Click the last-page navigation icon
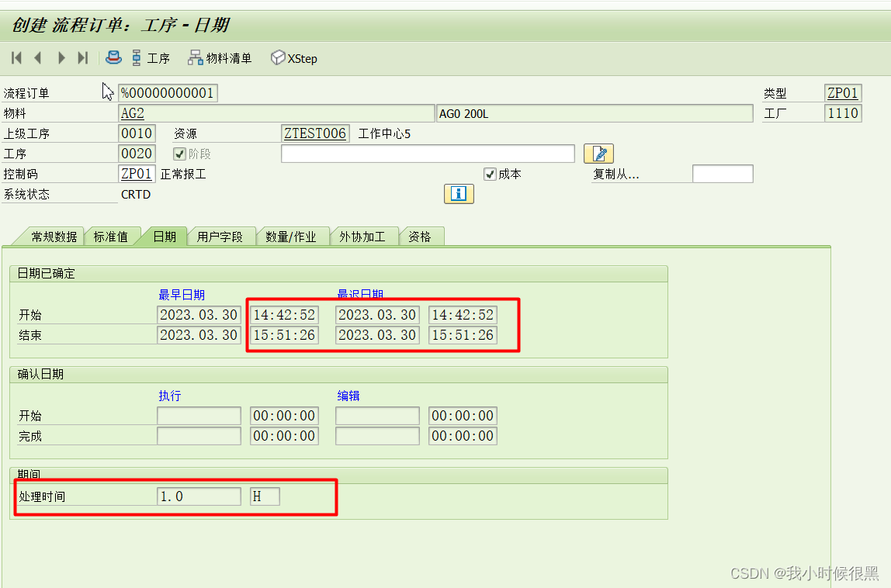891x588 pixels. pos(84,57)
